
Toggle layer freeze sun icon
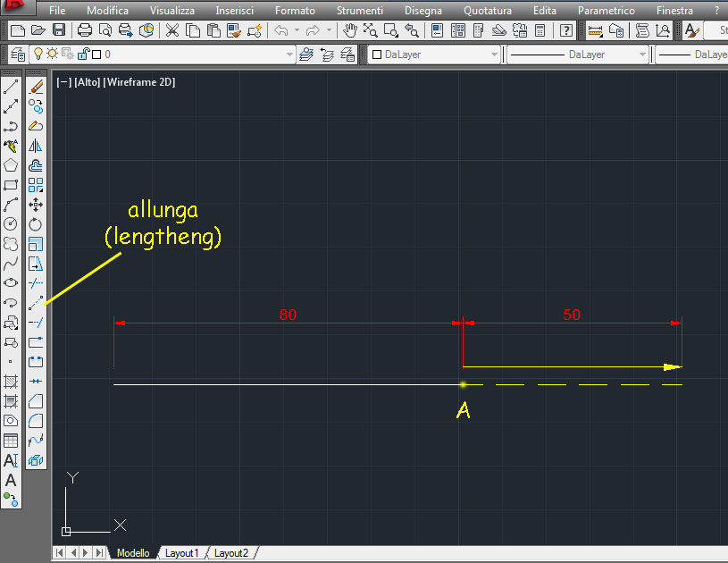pos(53,54)
